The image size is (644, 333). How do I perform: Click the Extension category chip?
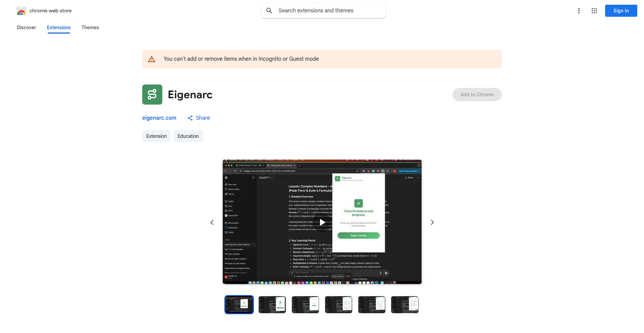tap(156, 136)
